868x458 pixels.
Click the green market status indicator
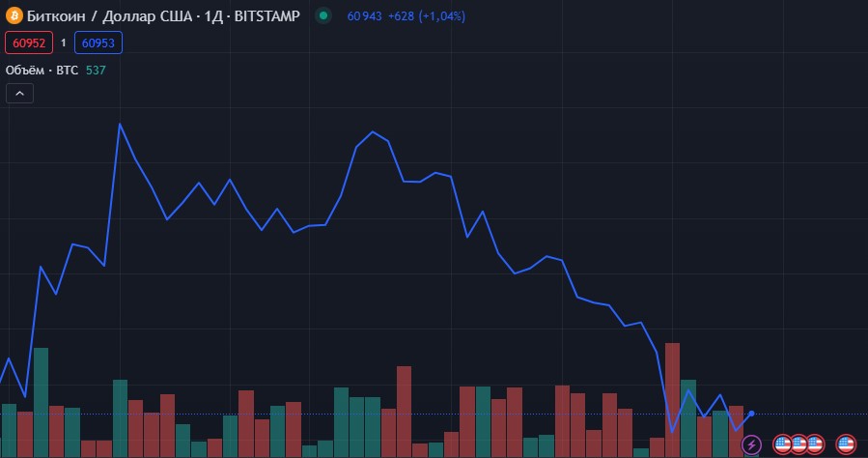323,15
